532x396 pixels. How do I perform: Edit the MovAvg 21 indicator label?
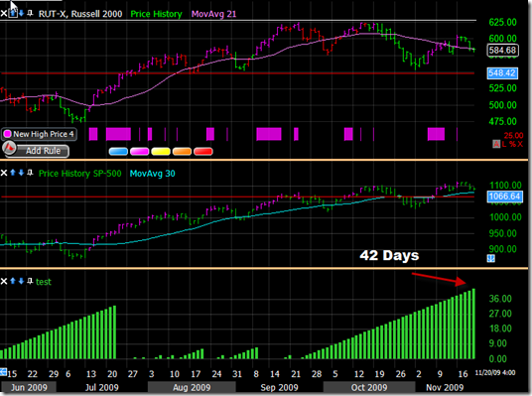pos(213,14)
